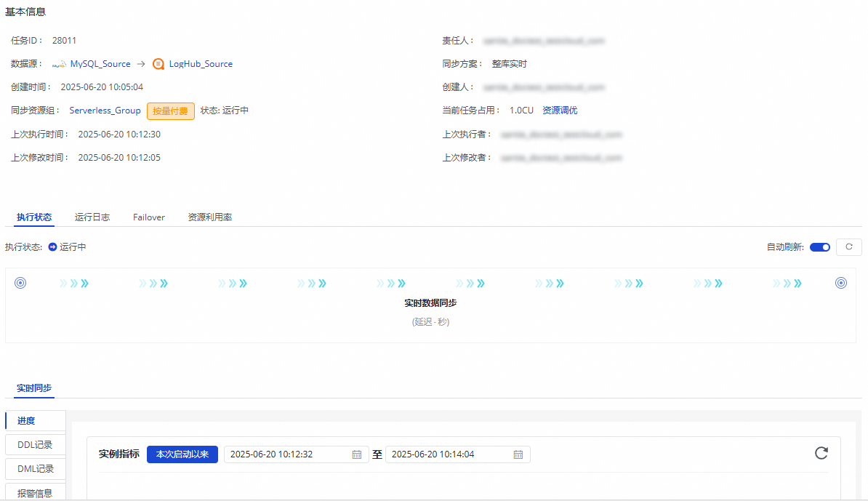Open the Serverless_Group resource group link

click(x=105, y=111)
